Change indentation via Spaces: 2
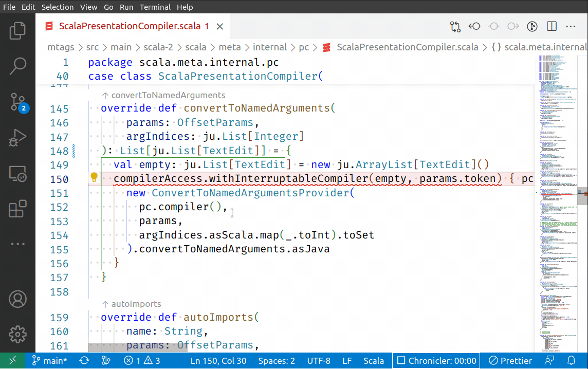588x369 pixels. pyautogui.click(x=277, y=361)
